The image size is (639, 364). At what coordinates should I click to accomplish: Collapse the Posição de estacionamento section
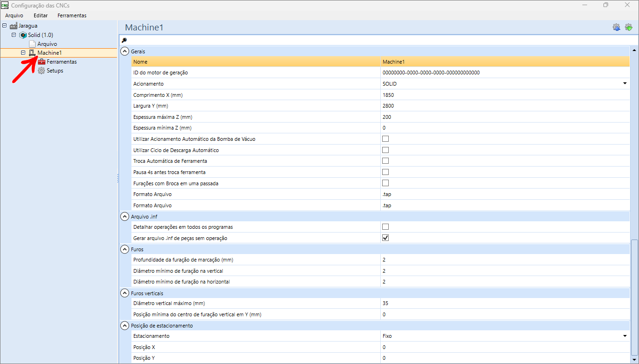click(x=124, y=326)
